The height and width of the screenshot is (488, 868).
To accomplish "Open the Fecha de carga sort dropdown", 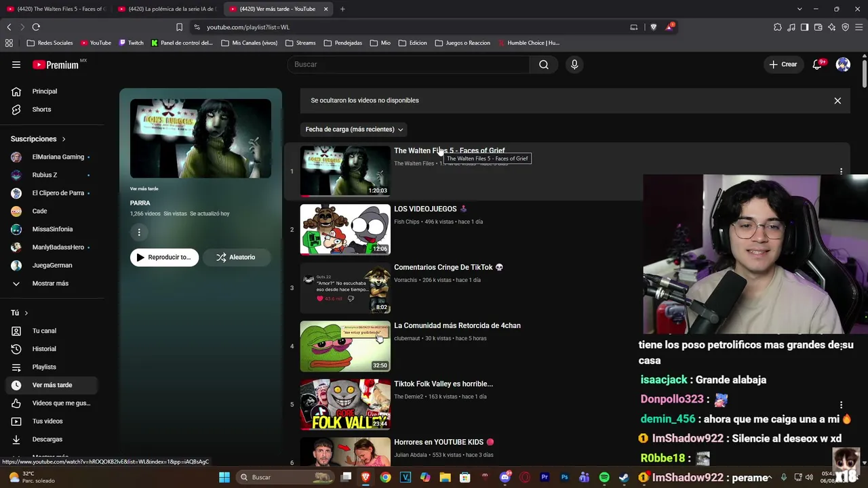I will 354,129.
